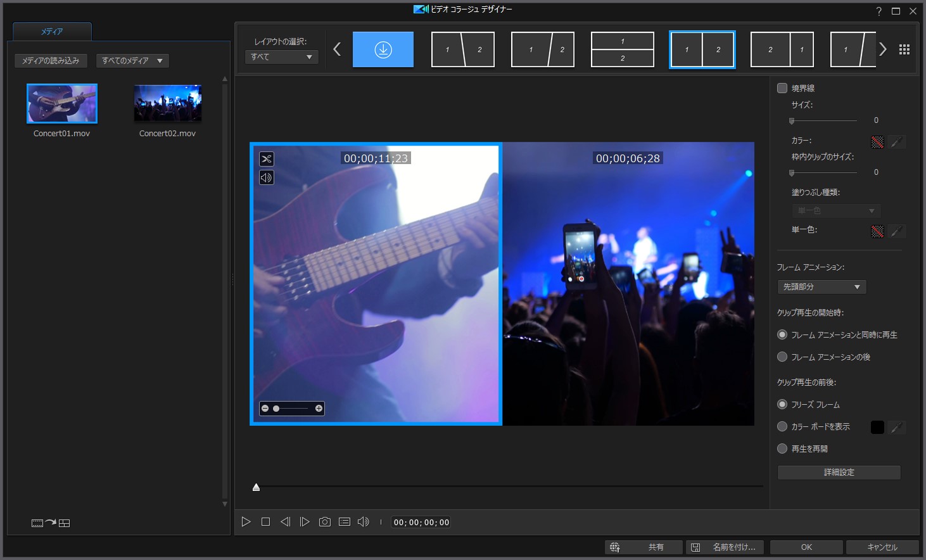Click the black color board swatch
Viewport: 926px width, 560px height.
[877, 428]
